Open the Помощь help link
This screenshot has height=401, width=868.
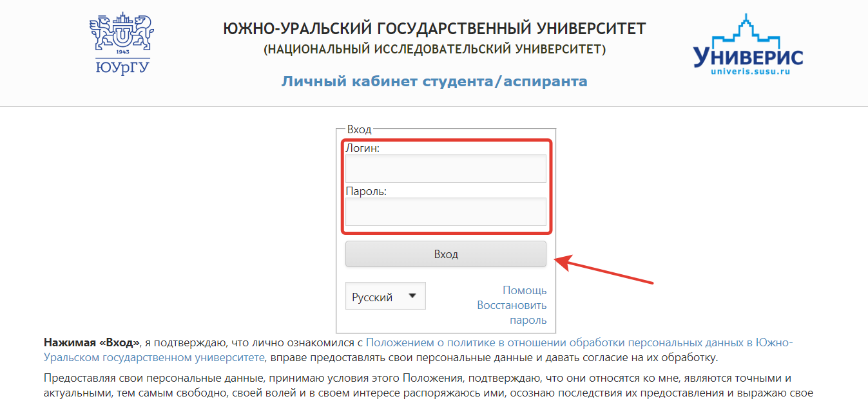point(524,290)
